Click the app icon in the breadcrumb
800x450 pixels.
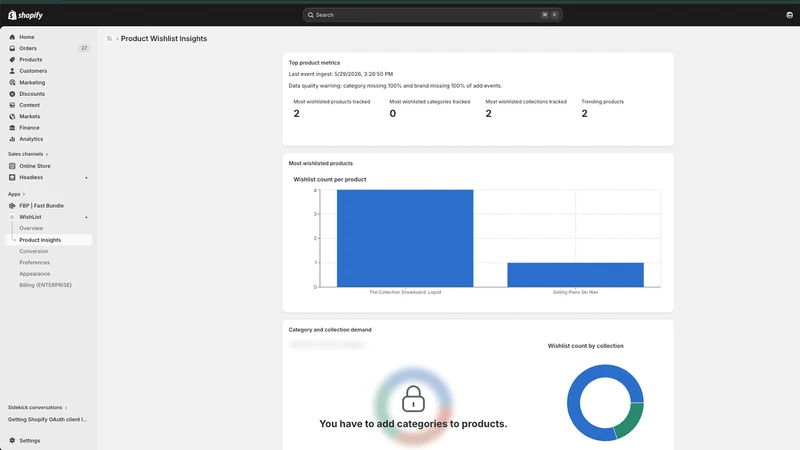pyautogui.click(x=109, y=38)
